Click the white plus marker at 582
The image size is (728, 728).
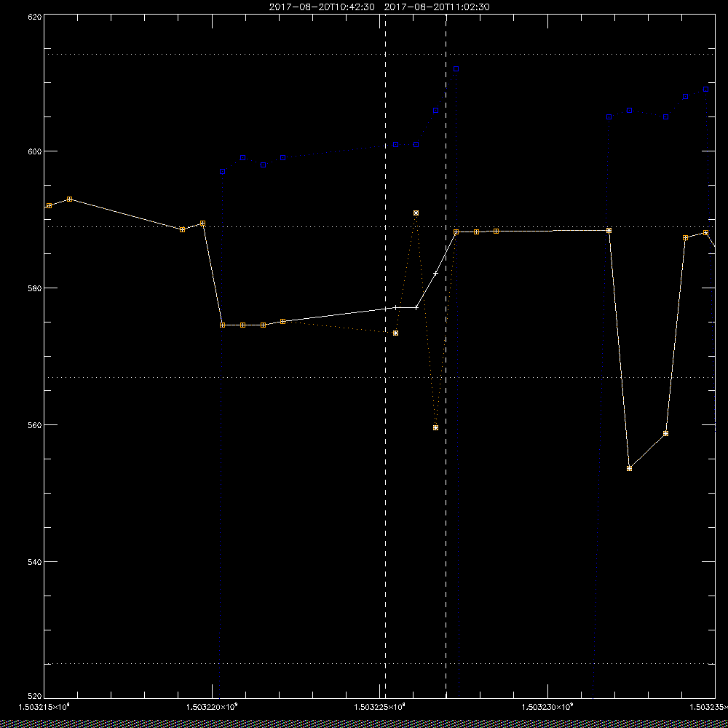click(x=435, y=274)
